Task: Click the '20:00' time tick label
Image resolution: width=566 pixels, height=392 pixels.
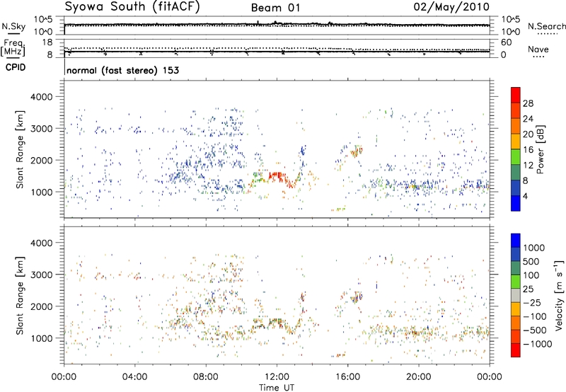Action: click(x=418, y=377)
